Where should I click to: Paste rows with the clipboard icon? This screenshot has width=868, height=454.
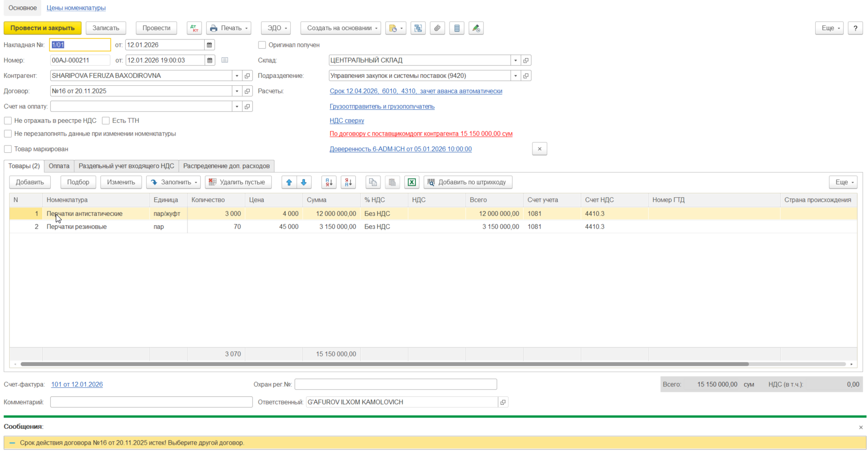(x=392, y=182)
